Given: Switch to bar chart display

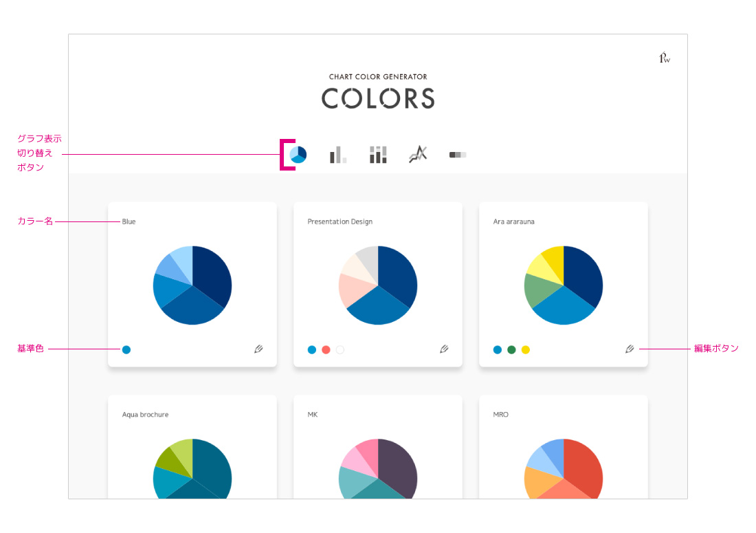Looking at the screenshot, I should [338, 155].
